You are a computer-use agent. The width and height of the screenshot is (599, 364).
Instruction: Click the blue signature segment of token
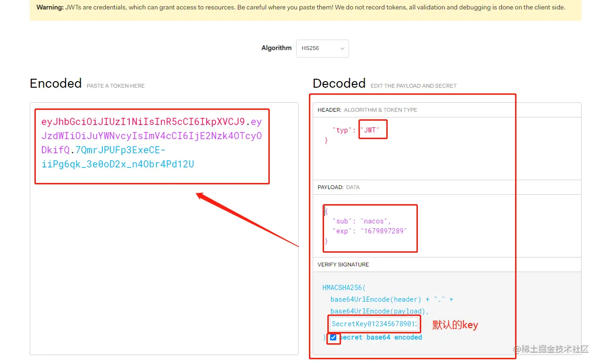(x=118, y=157)
